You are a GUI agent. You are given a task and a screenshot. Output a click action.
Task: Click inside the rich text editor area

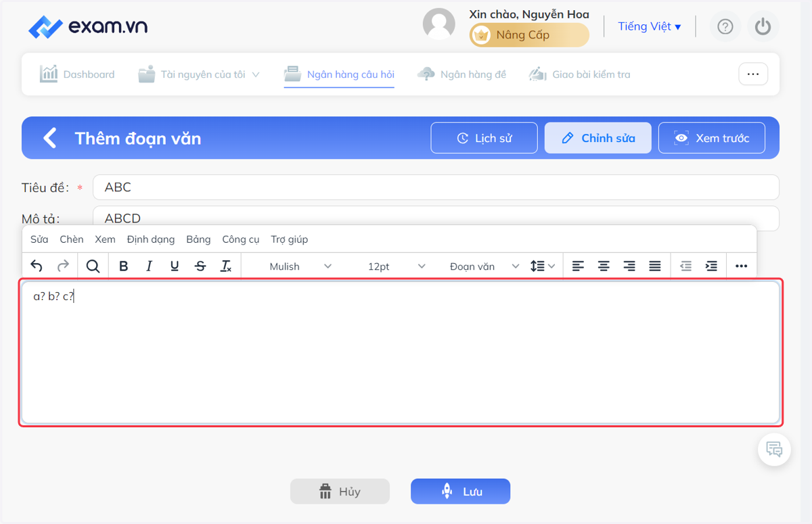(401, 352)
